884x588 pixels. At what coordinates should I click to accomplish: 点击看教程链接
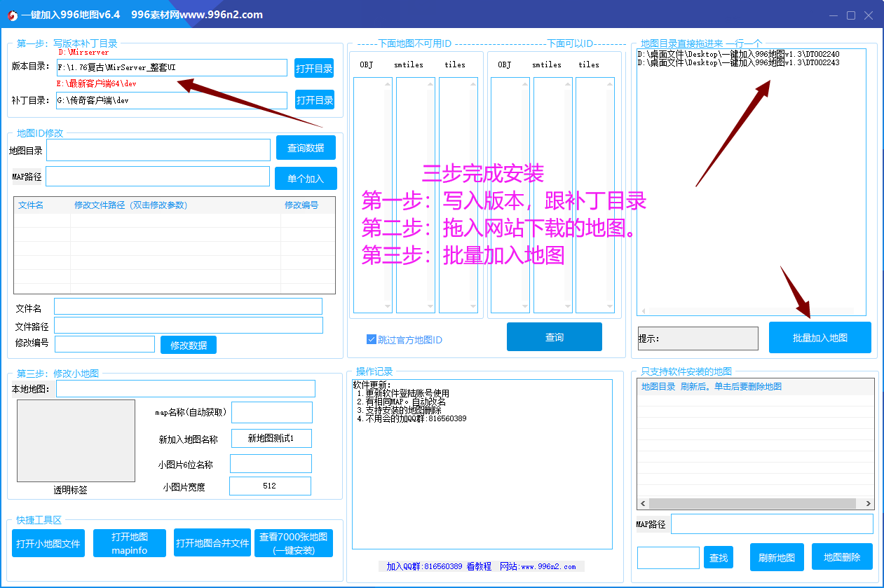coord(478,566)
